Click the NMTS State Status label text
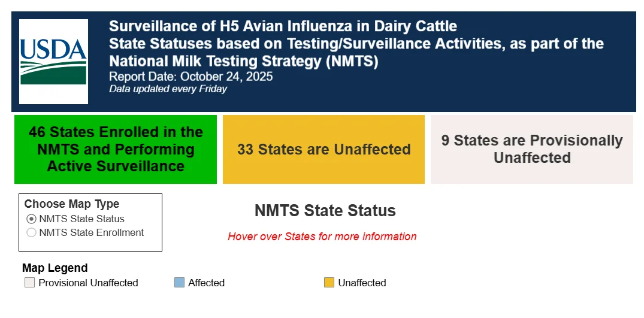Image resolution: width=644 pixels, height=318 pixels. [x=81, y=219]
